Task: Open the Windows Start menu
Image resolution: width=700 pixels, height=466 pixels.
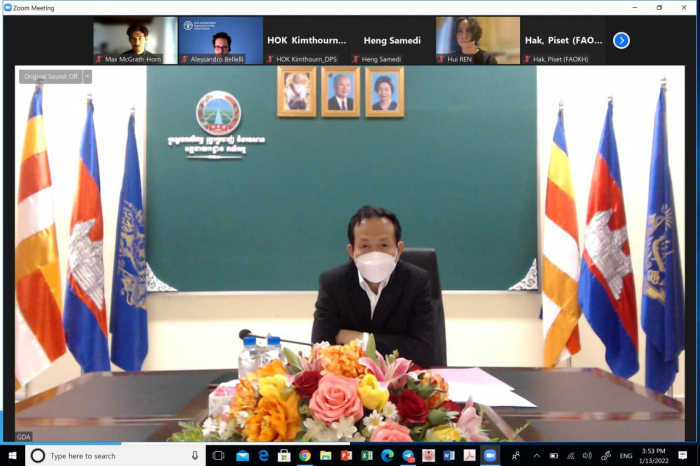Action: tap(13, 456)
